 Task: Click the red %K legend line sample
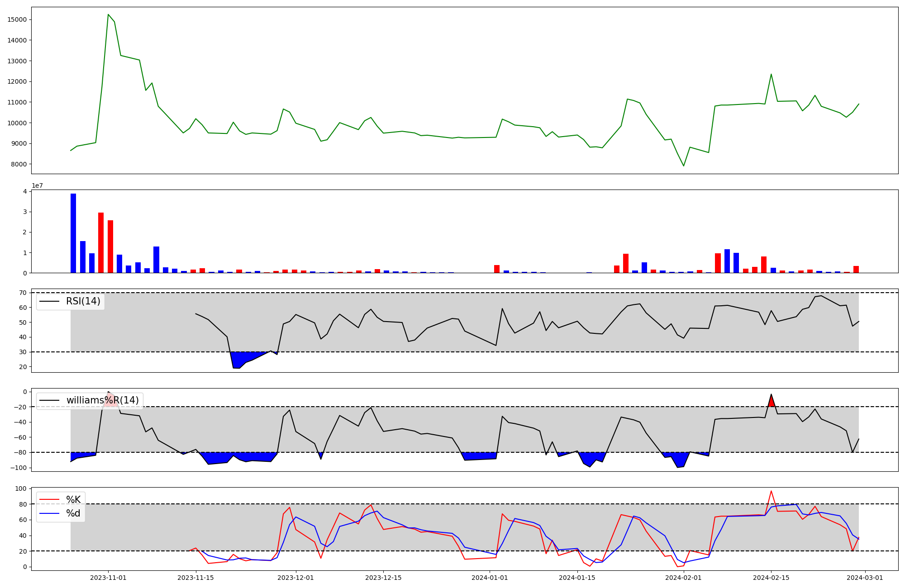click(x=50, y=499)
